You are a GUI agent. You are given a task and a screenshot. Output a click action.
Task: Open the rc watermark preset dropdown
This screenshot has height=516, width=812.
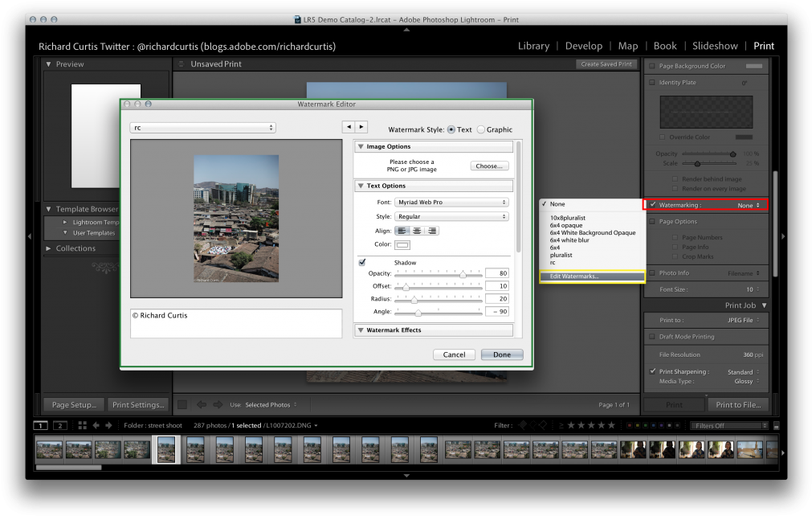pyautogui.click(x=202, y=128)
